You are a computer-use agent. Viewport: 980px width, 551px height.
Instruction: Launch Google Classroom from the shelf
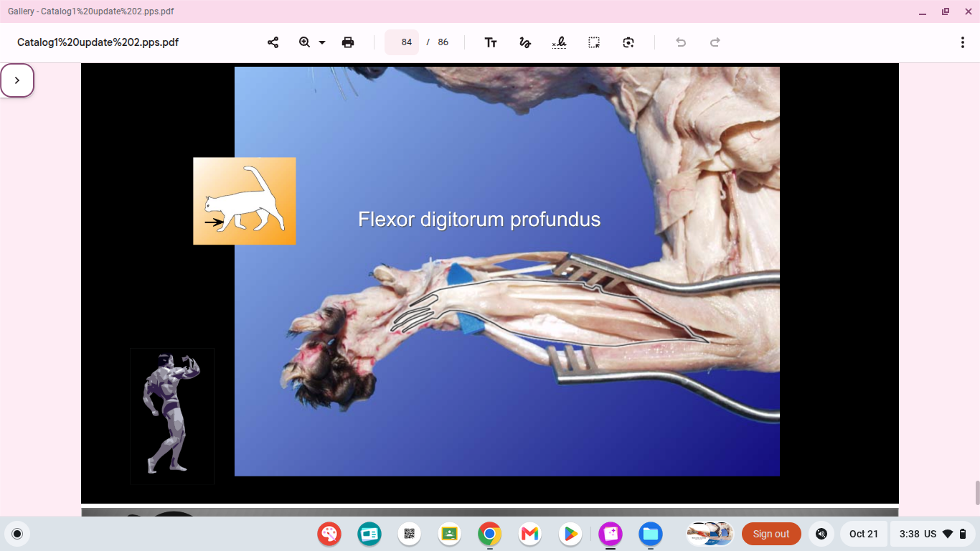point(450,534)
